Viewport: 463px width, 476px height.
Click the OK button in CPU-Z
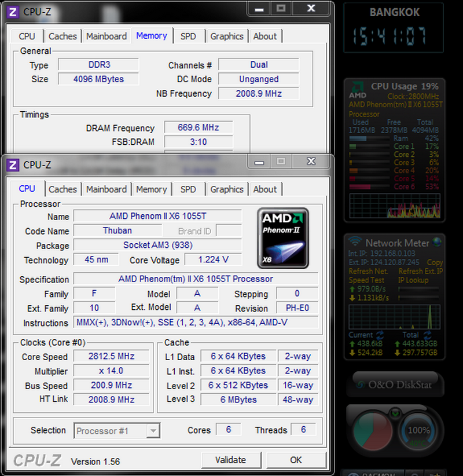pyautogui.click(x=296, y=460)
